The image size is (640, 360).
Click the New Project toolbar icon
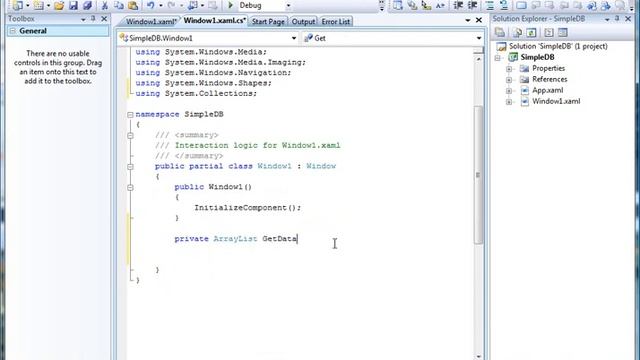[x=18, y=5]
